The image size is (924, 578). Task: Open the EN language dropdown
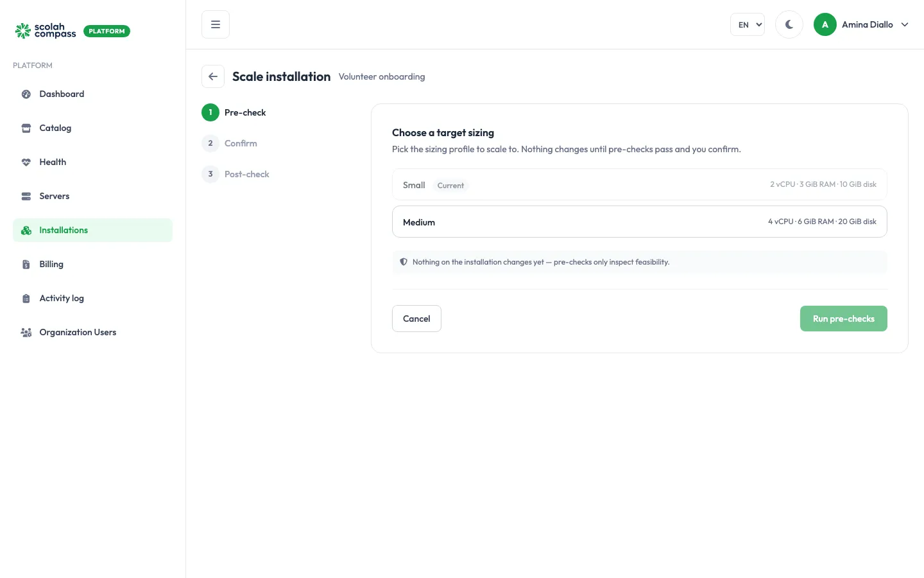(x=748, y=24)
